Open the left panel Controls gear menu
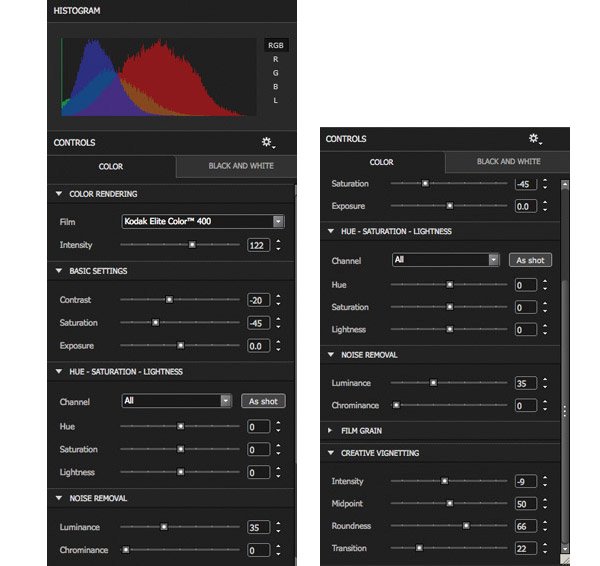600x566 pixels. (x=268, y=143)
